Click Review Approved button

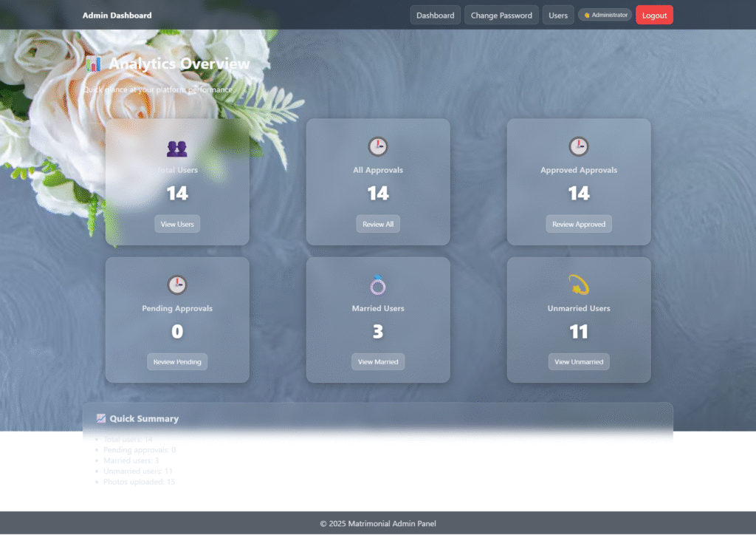click(x=579, y=224)
